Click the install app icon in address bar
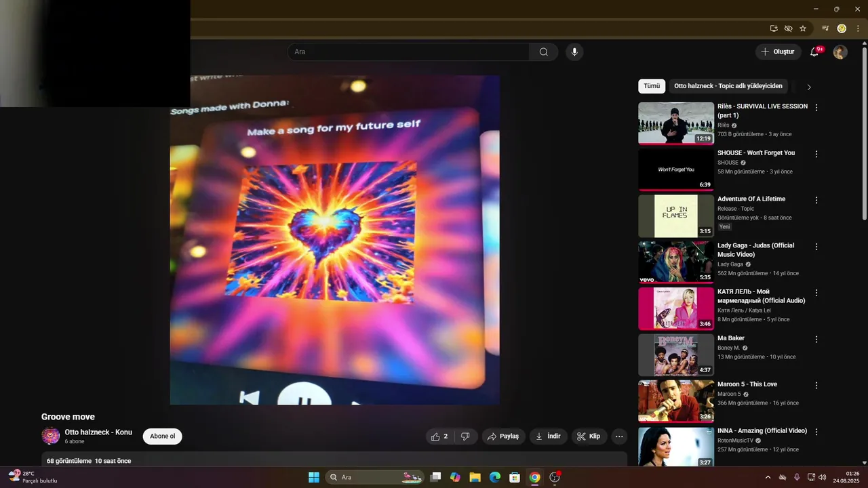 (x=774, y=28)
